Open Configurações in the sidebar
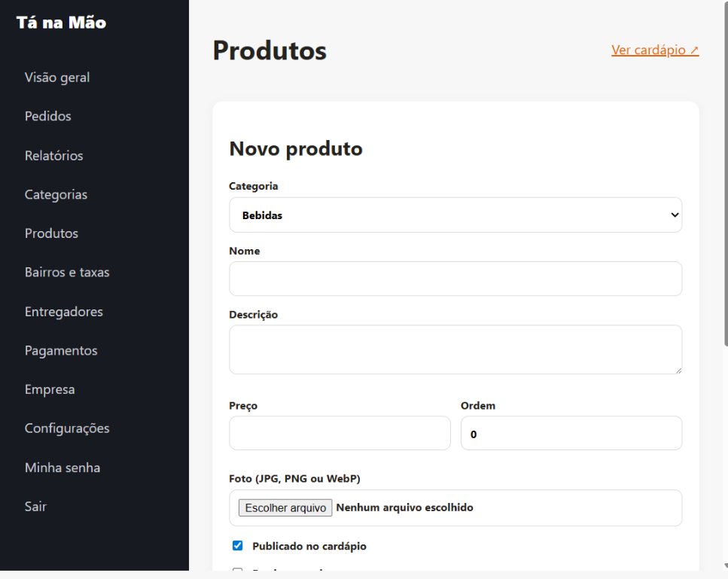728x579 pixels. point(67,428)
